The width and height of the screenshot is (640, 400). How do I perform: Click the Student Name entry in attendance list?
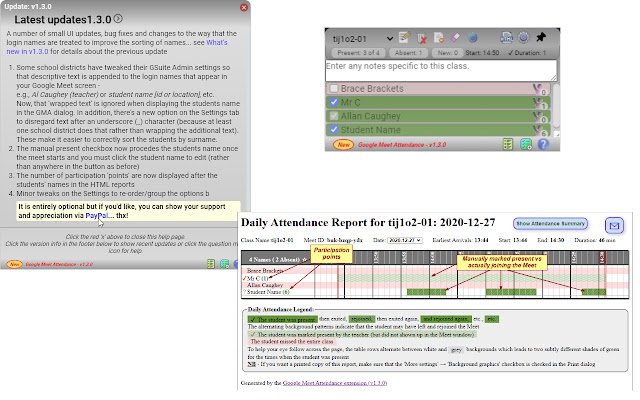(370, 130)
